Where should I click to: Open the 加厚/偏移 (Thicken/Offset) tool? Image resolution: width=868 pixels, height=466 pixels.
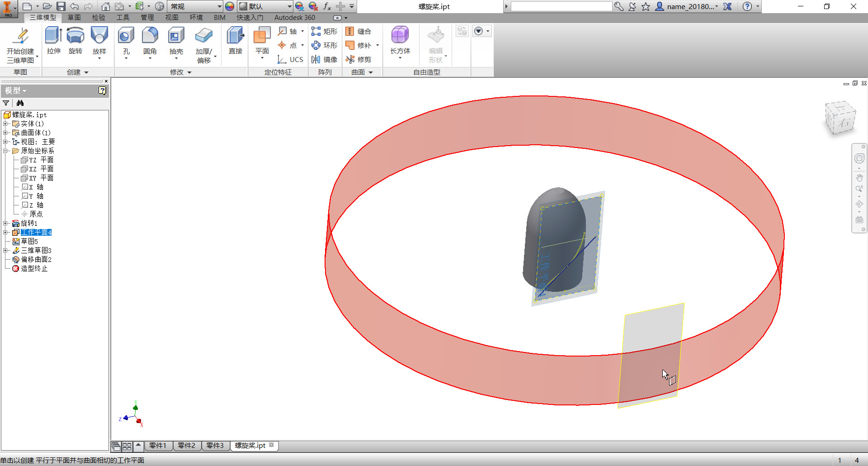tap(204, 44)
